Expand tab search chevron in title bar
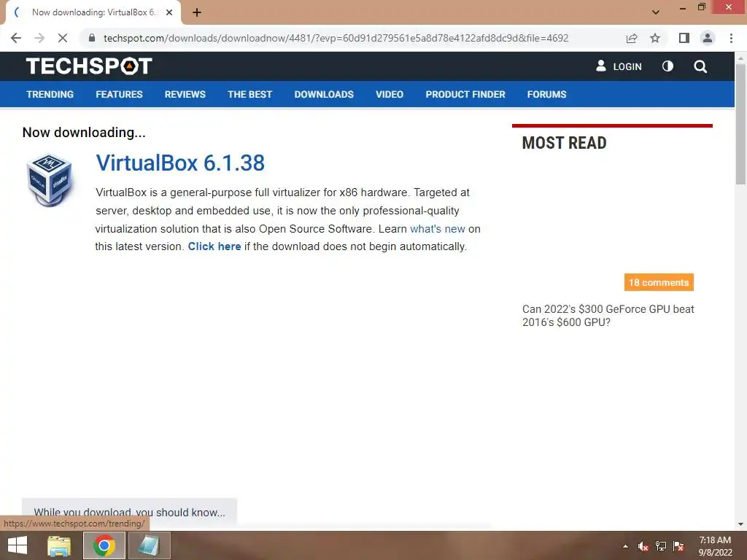The image size is (747, 560). pyautogui.click(x=656, y=12)
